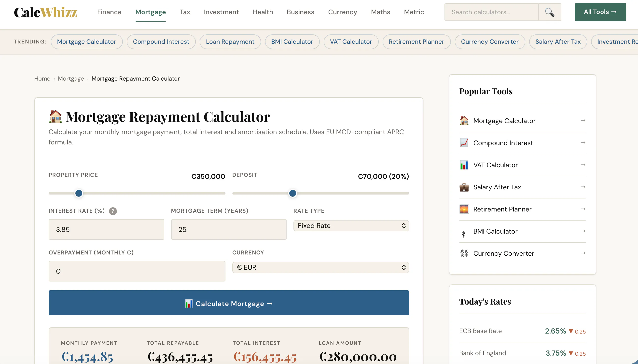Click the deposit slider handle
The height and width of the screenshot is (364, 638).
click(293, 193)
